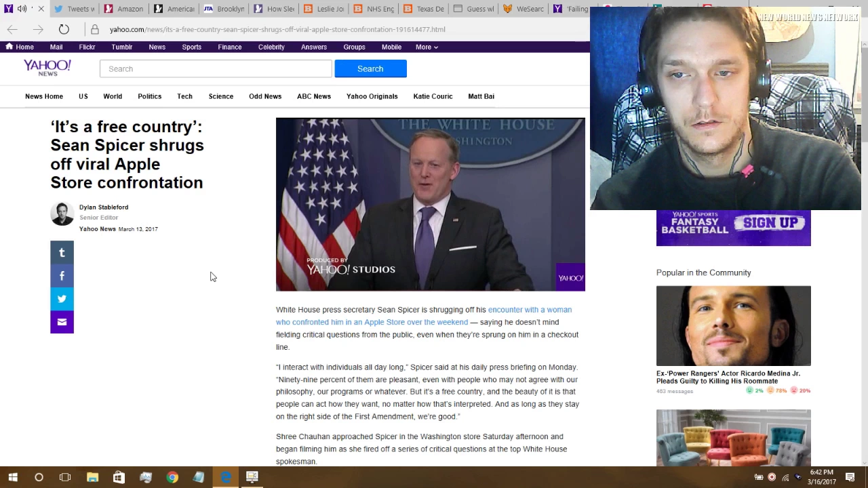
Task: Open the Tech news section
Action: click(x=184, y=96)
